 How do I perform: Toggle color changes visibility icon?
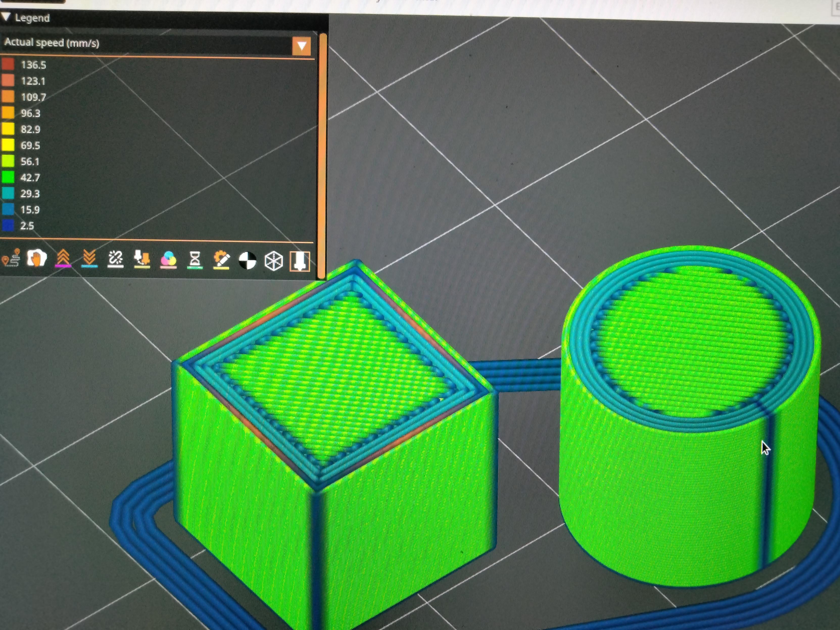tap(168, 260)
